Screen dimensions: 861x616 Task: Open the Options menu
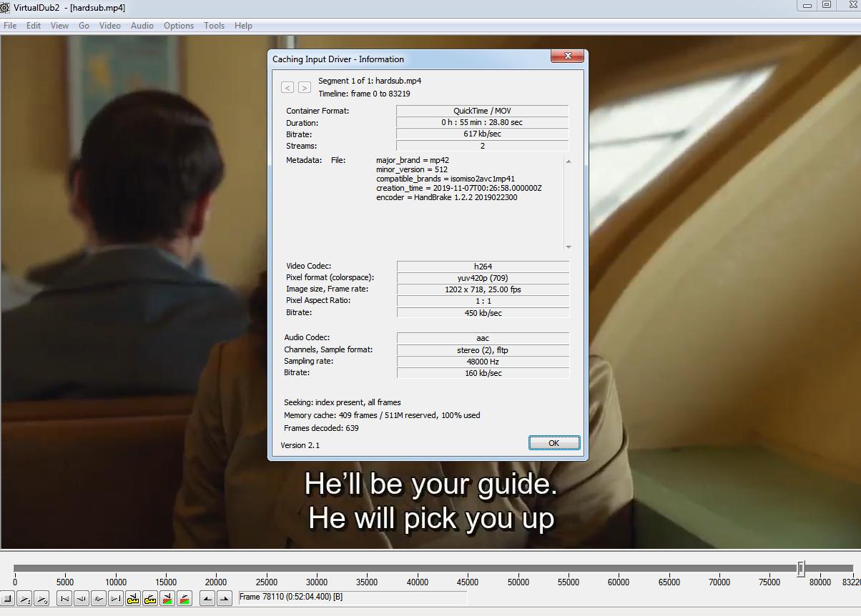[179, 25]
